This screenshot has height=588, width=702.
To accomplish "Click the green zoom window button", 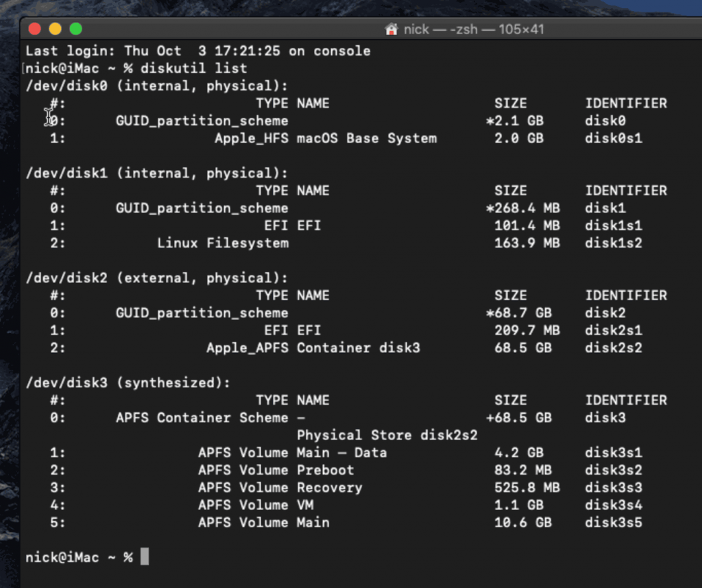I will [x=76, y=29].
